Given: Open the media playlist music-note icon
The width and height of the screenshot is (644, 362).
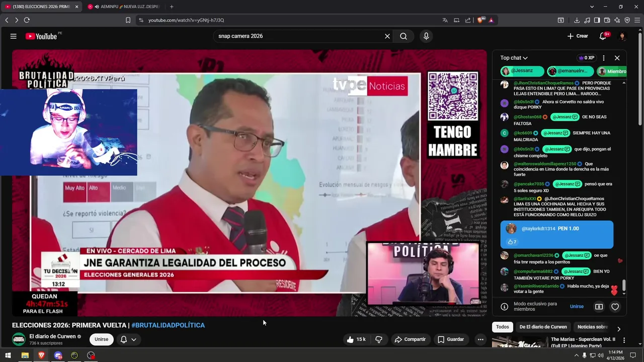Looking at the screenshot, I should [587, 20].
